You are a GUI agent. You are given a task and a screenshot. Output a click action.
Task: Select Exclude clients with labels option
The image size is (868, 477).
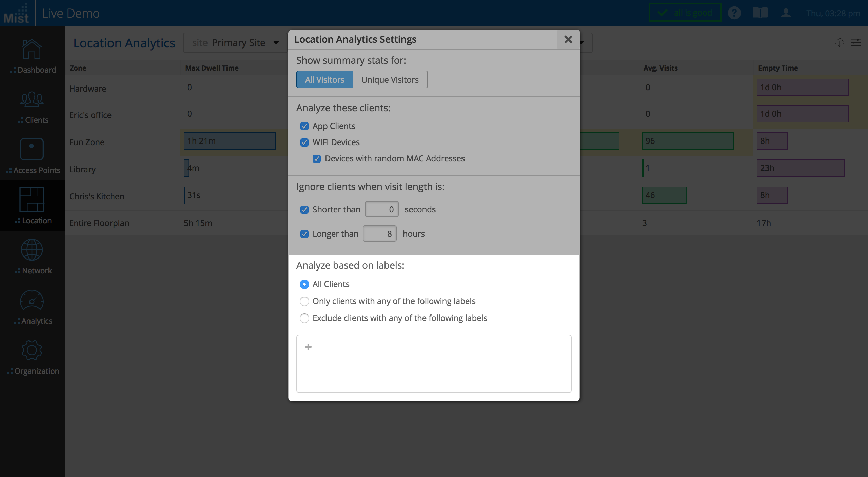(304, 318)
